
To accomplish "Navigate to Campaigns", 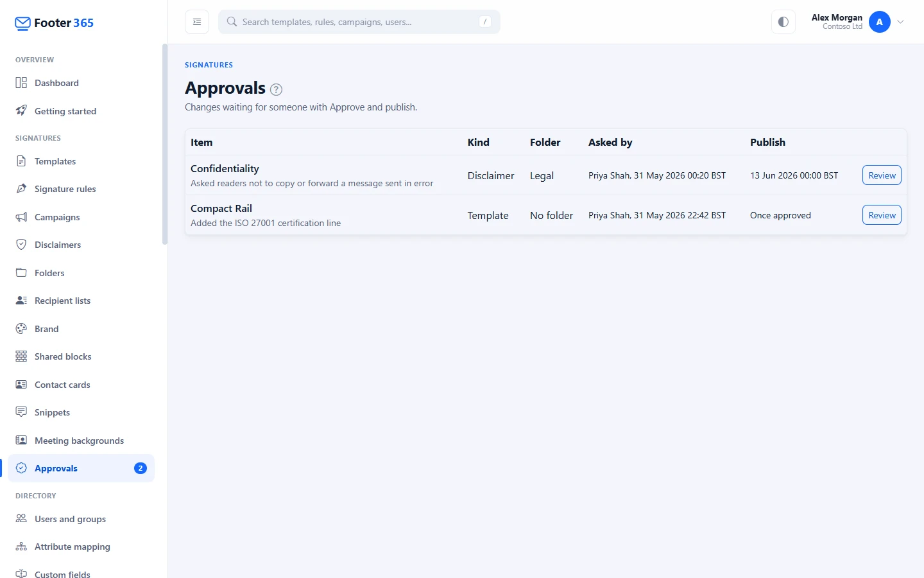I will 81,217.
